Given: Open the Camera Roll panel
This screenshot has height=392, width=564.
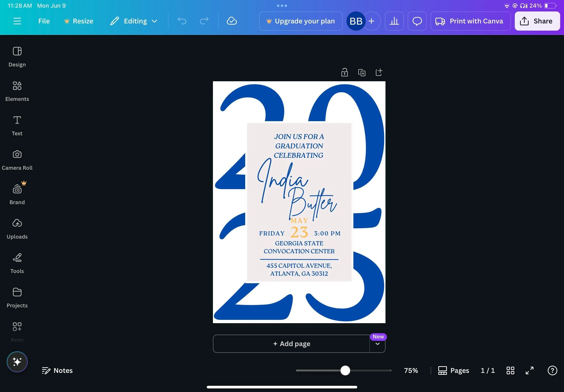Looking at the screenshot, I should point(17,160).
